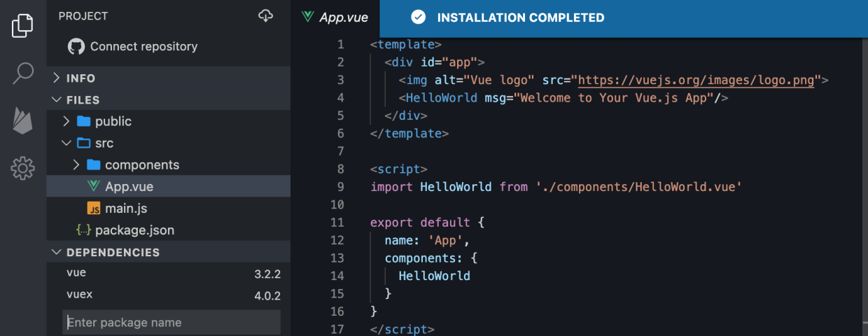Select the vuex dependency entry
Viewport: 868px width, 336px height.
[x=169, y=295]
